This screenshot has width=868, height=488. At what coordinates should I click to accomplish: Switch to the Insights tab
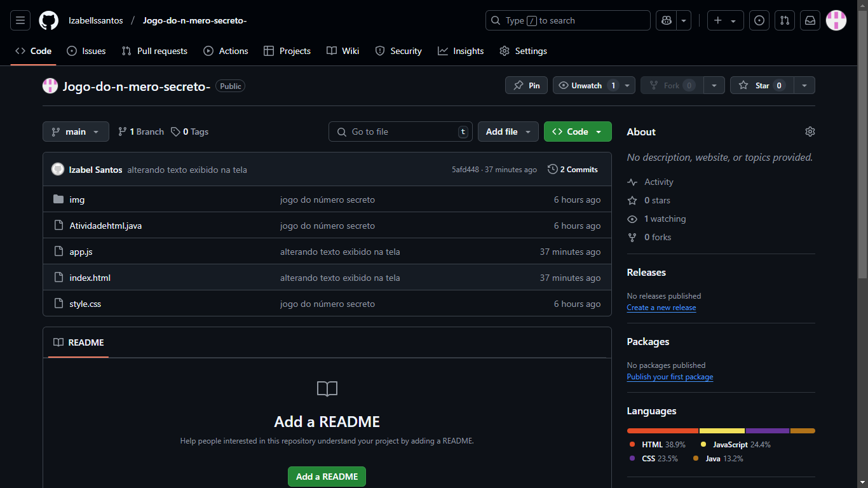(461, 51)
